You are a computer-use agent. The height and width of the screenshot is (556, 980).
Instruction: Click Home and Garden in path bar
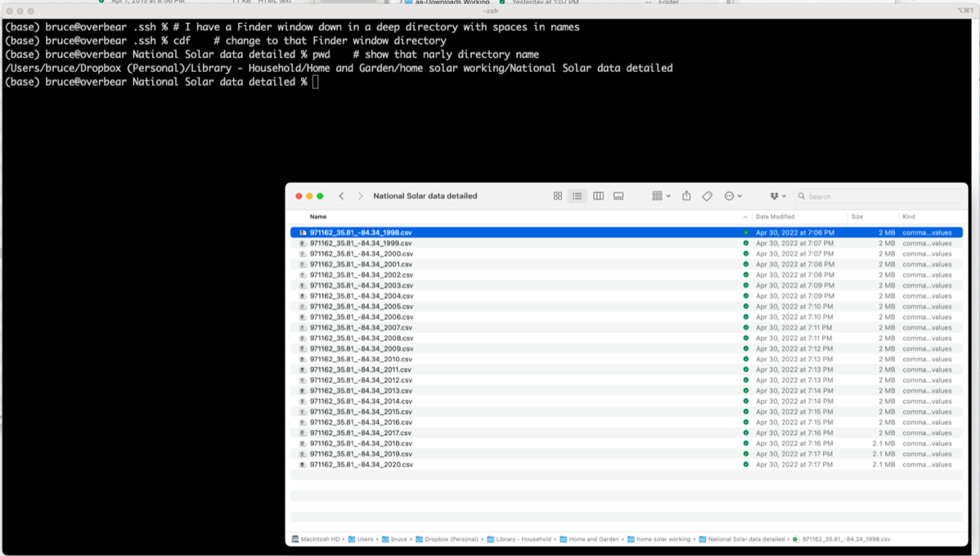tap(593, 540)
